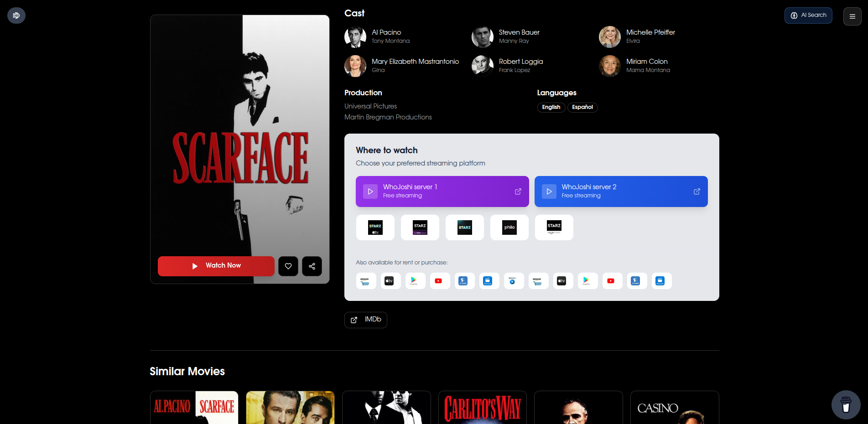Open Miriam Colon's cast entry

(x=634, y=66)
